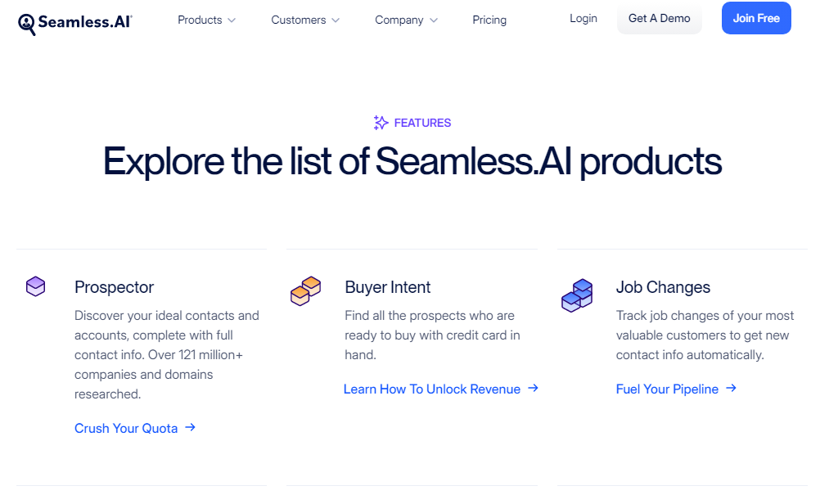Image resolution: width=820 pixels, height=504 pixels.
Task: Expand the Customers dropdown chevron
Action: click(x=336, y=20)
